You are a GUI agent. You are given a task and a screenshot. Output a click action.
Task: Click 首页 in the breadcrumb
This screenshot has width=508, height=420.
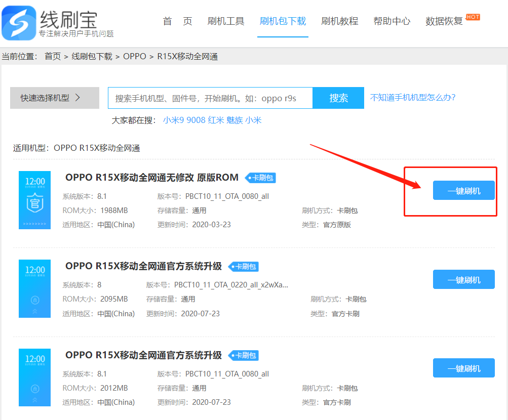(53, 57)
